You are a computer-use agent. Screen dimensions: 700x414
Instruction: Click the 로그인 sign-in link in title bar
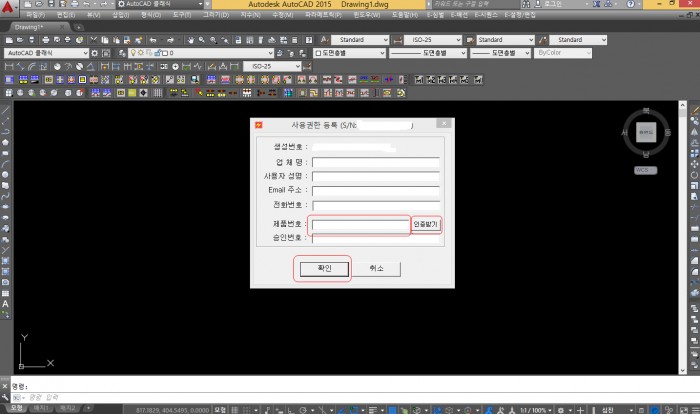click(x=553, y=4)
